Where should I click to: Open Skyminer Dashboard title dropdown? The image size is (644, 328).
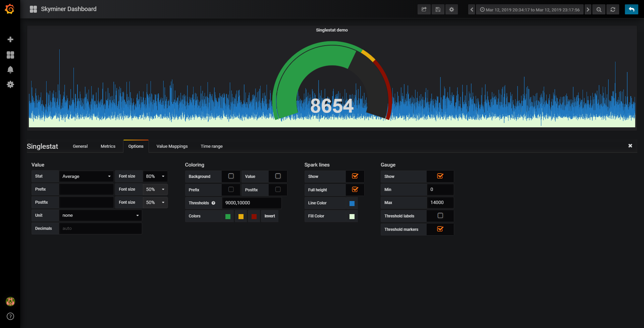coord(68,9)
